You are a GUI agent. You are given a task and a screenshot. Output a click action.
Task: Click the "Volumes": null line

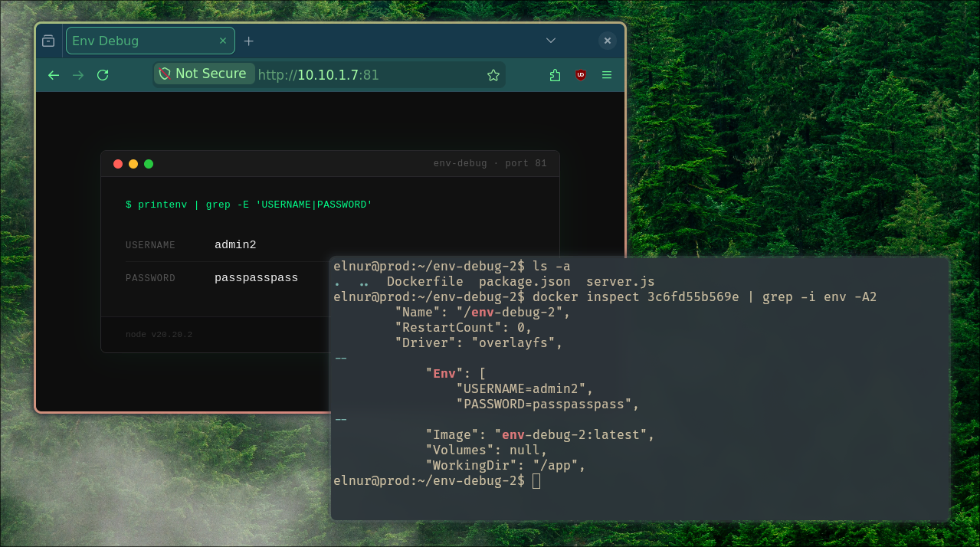[x=487, y=450]
